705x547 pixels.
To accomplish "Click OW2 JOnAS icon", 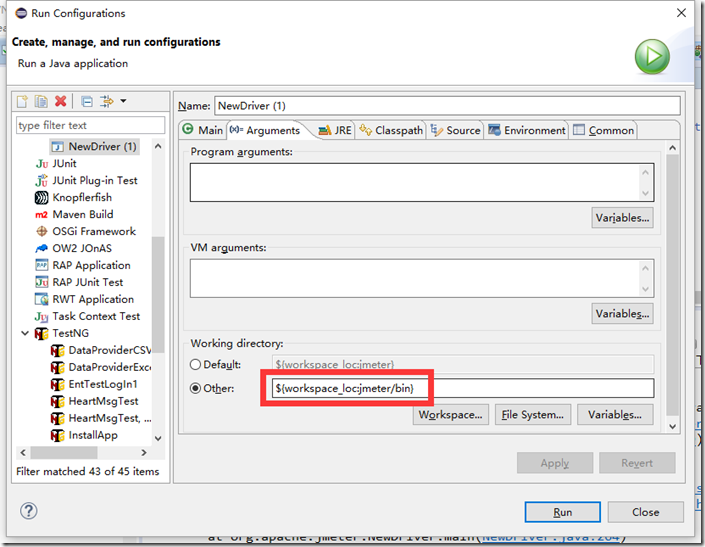I will pyautogui.click(x=41, y=248).
